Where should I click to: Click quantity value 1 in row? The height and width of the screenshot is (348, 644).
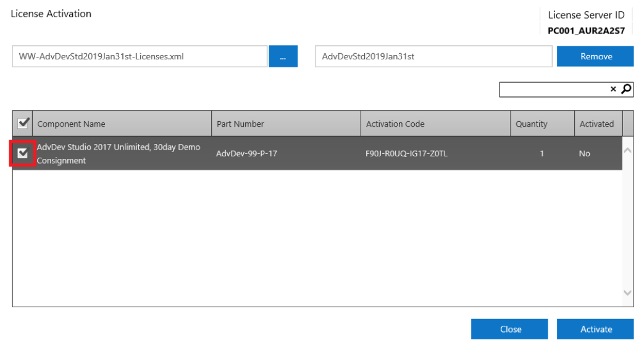(x=542, y=153)
